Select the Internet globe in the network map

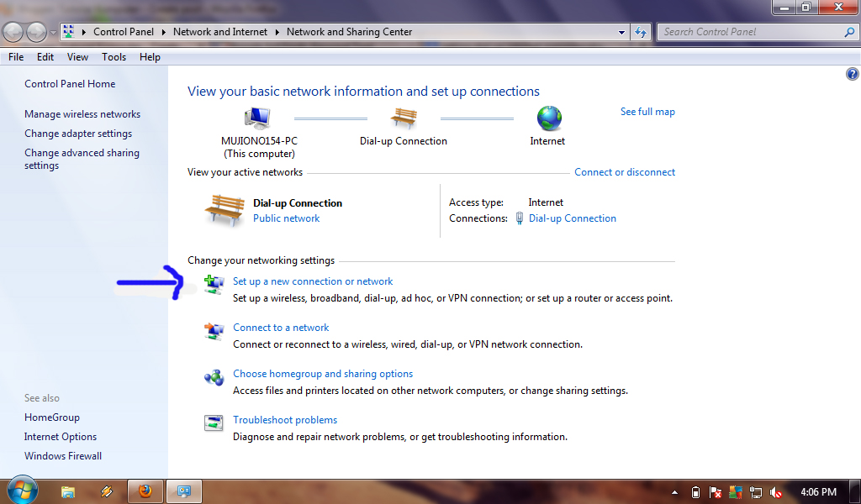click(547, 118)
